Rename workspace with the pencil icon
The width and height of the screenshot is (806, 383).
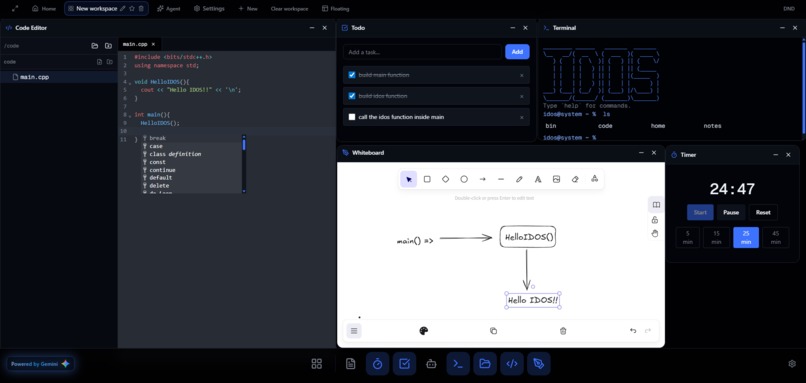[122, 9]
